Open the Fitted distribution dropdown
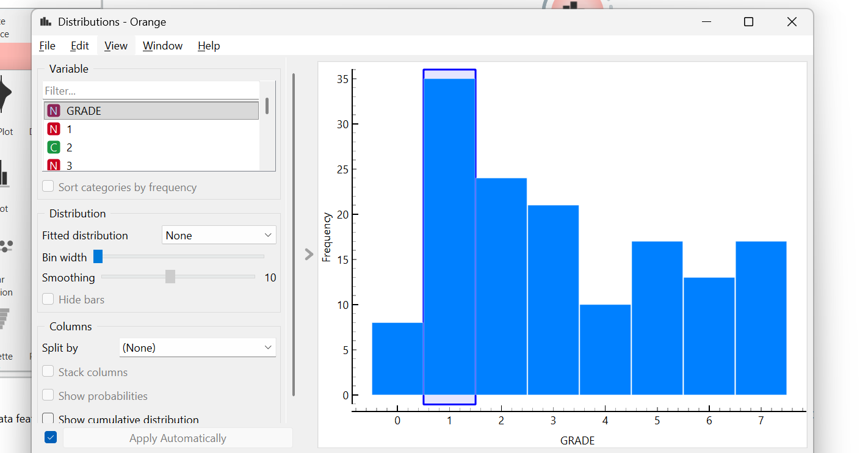Image resolution: width=868 pixels, height=453 pixels. coord(219,235)
